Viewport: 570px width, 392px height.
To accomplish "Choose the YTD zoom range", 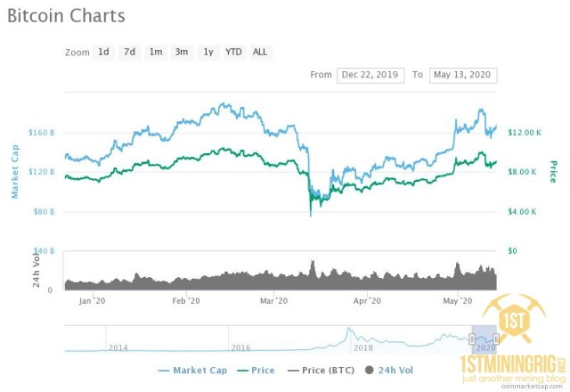I will [x=233, y=52].
